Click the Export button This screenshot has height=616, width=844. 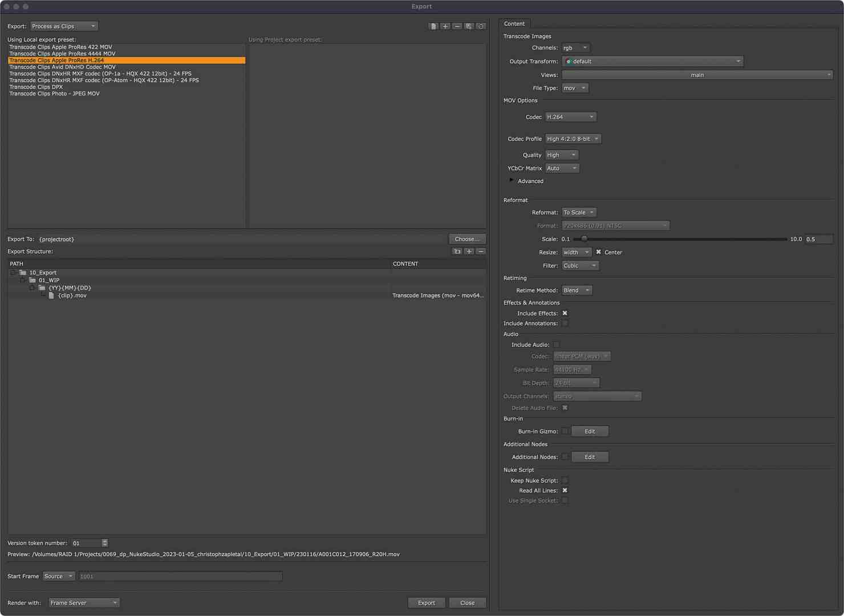(426, 602)
